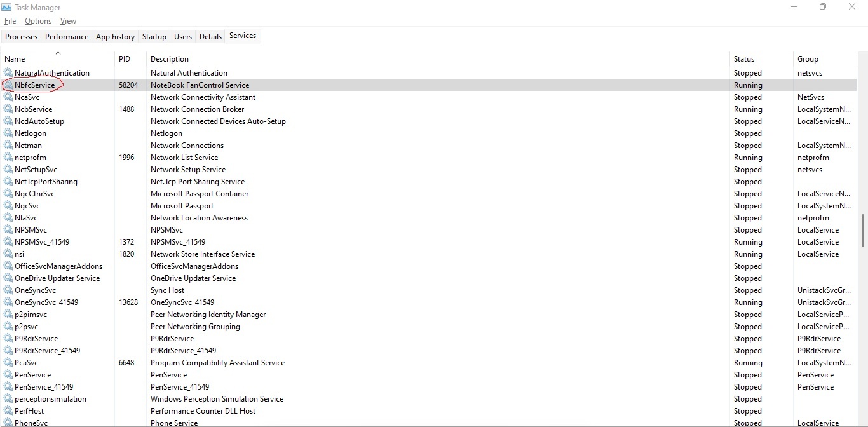868x427 pixels.
Task: Click PID 13628 in OneSyncSvc_41549 row
Action: coord(128,302)
